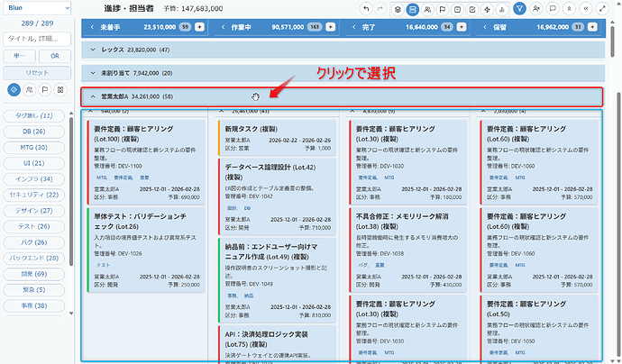Click the fullscreen expand arrows icon

coord(601,8)
